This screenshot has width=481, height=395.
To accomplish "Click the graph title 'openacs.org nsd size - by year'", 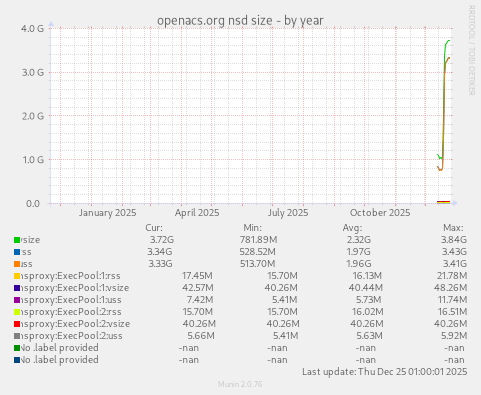I will 240,21.
